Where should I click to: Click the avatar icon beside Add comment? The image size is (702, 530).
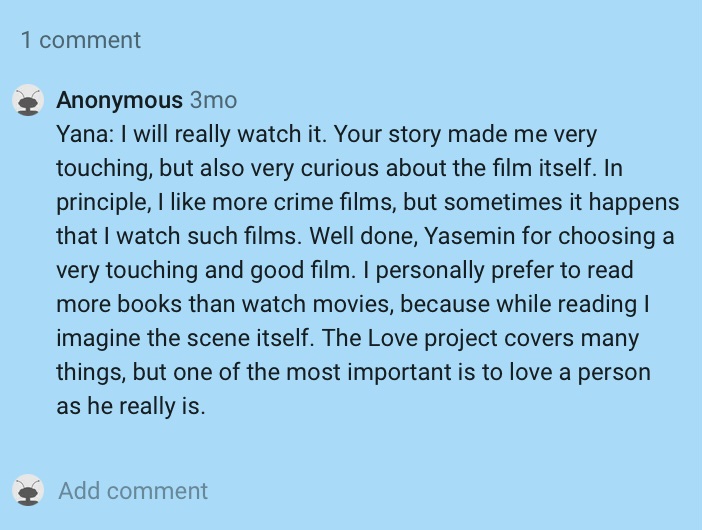[29, 490]
